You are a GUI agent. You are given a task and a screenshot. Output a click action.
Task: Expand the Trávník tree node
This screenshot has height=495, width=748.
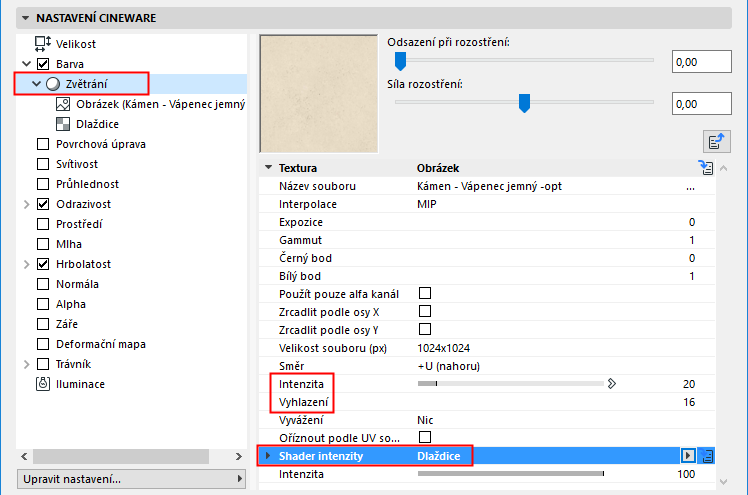[x=27, y=364]
